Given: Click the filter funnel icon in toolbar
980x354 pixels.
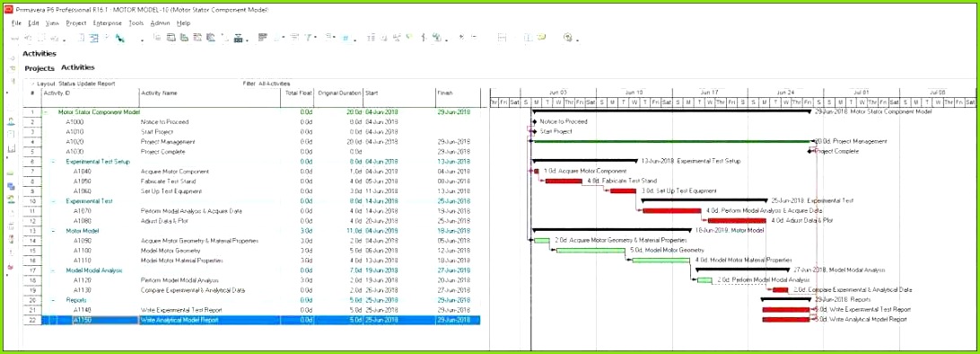Looking at the screenshot, I should [x=308, y=38].
